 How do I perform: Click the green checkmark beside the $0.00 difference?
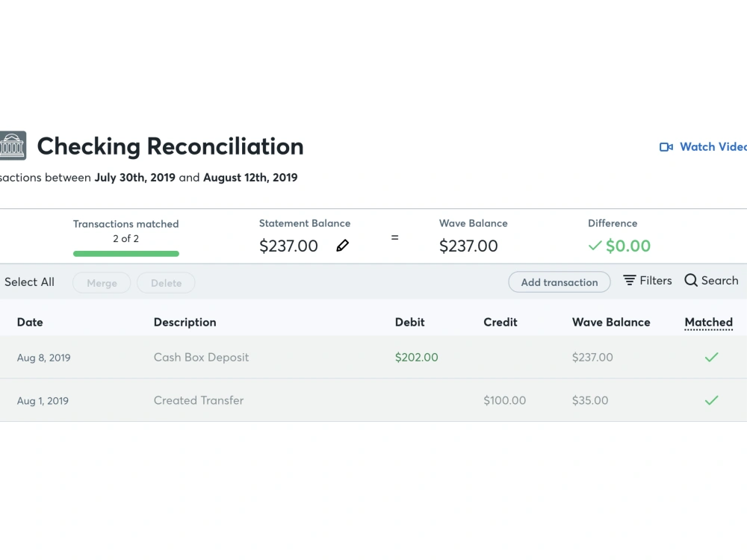coord(595,245)
